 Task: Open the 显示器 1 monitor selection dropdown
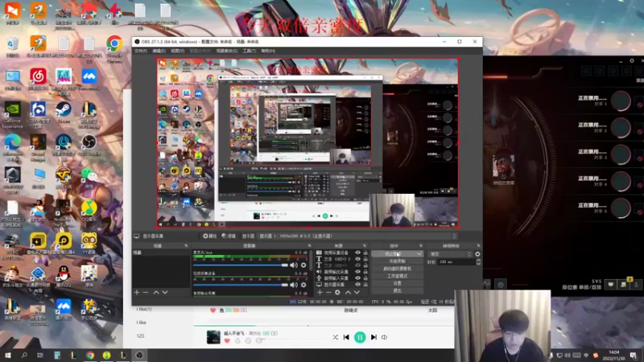click(x=357, y=236)
